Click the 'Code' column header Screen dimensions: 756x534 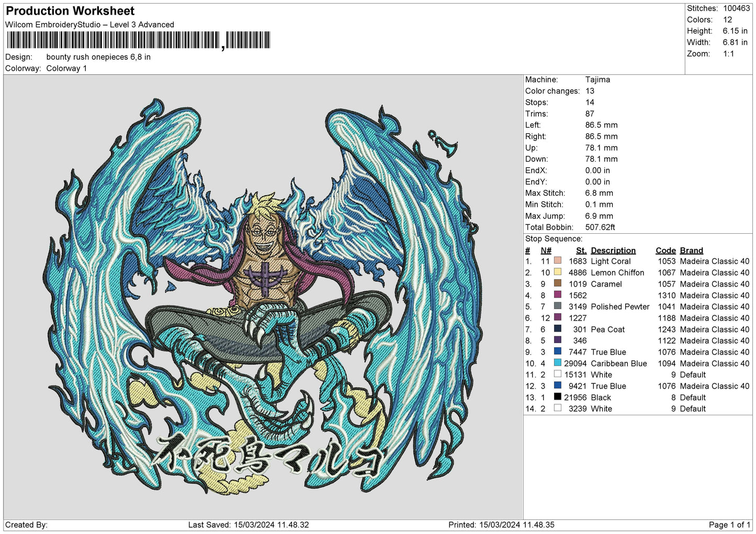(665, 251)
